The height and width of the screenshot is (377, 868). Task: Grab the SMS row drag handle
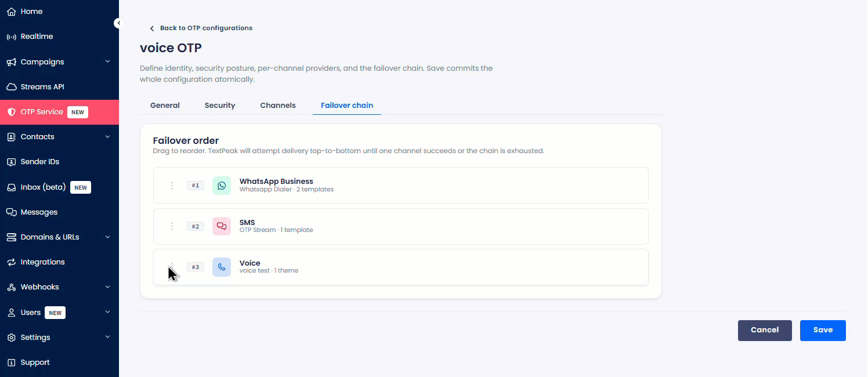point(172,226)
